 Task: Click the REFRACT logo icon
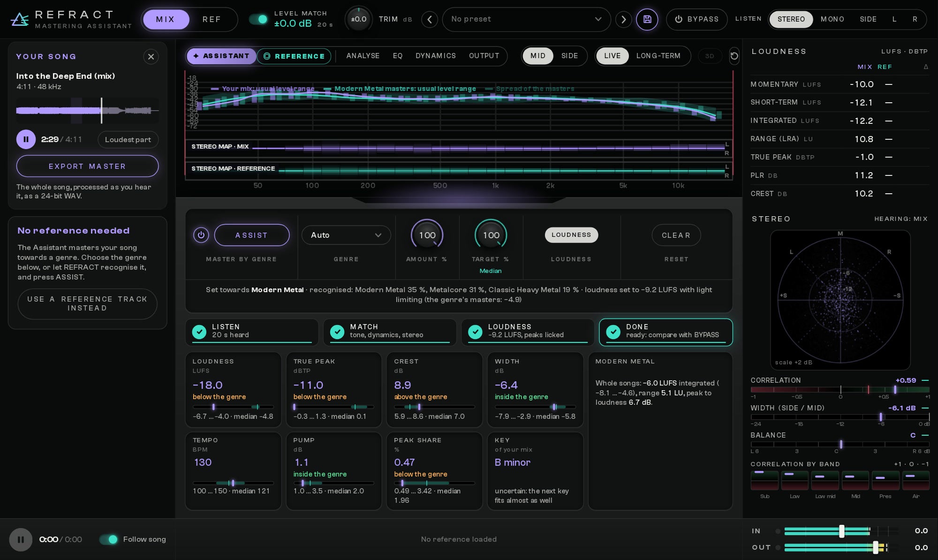pos(20,19)
